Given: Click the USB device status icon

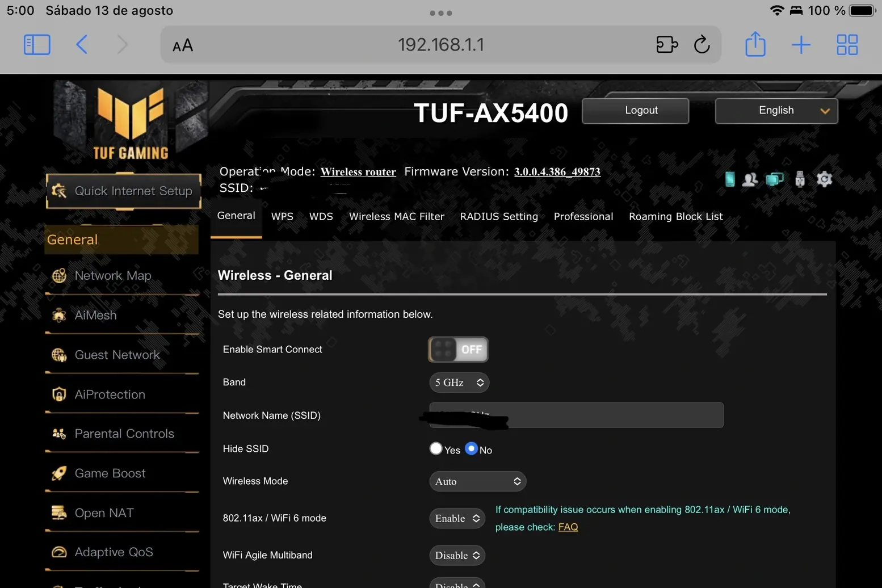Looking at the screenshot, I should (x=800, y=179).
